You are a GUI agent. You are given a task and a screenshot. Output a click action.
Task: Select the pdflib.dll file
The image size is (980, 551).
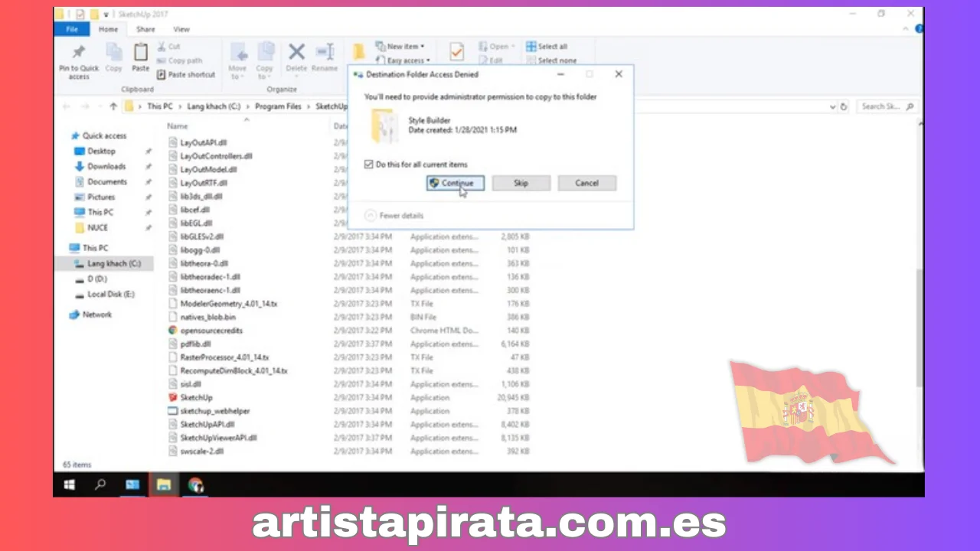point(189,344)
